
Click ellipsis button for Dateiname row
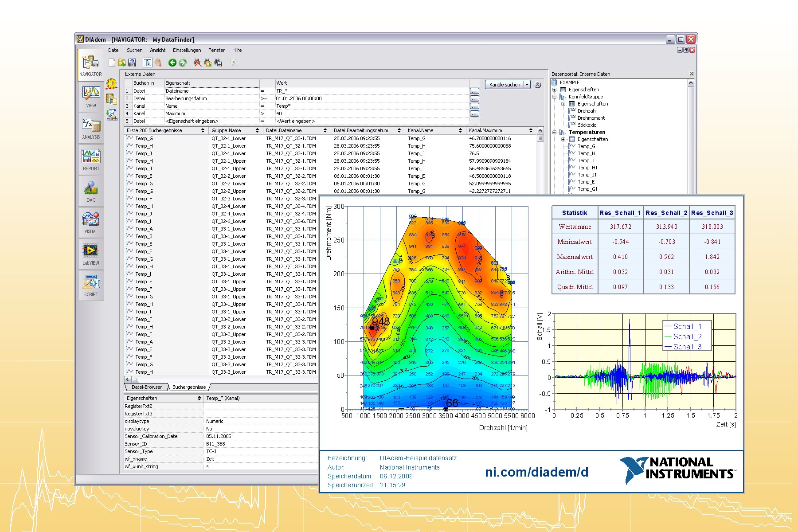(474, 91)
